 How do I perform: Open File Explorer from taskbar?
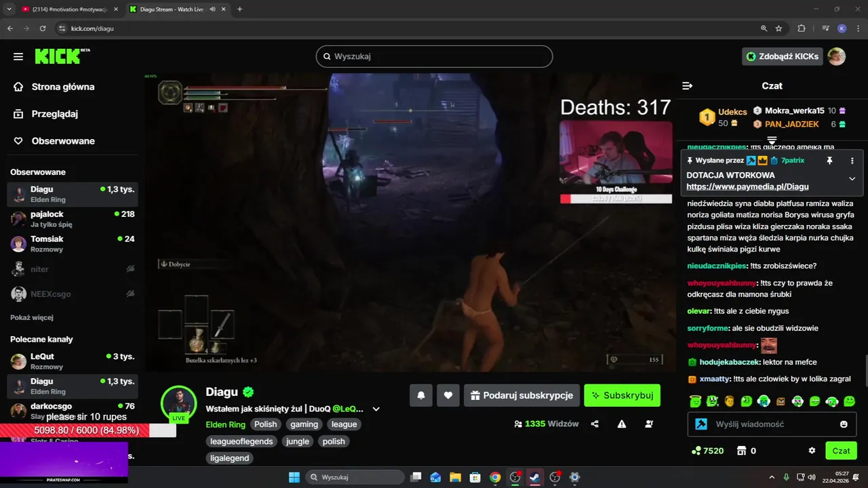click(455, 477)
